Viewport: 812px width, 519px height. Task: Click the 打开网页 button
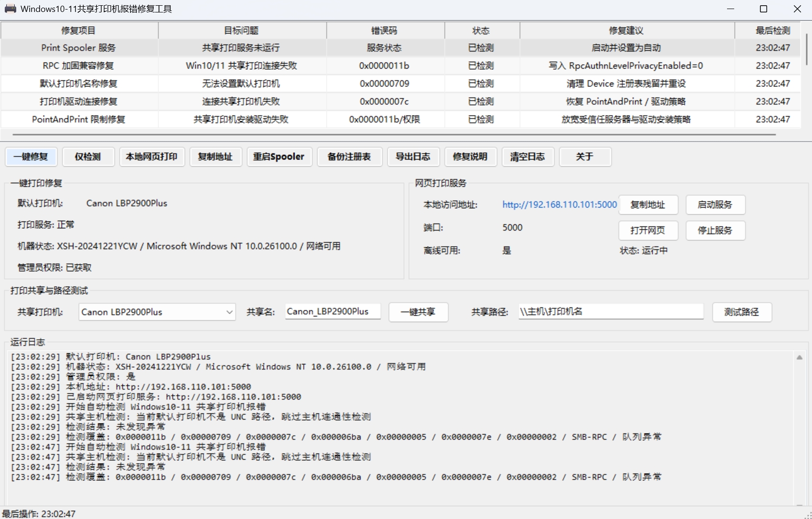648,231
